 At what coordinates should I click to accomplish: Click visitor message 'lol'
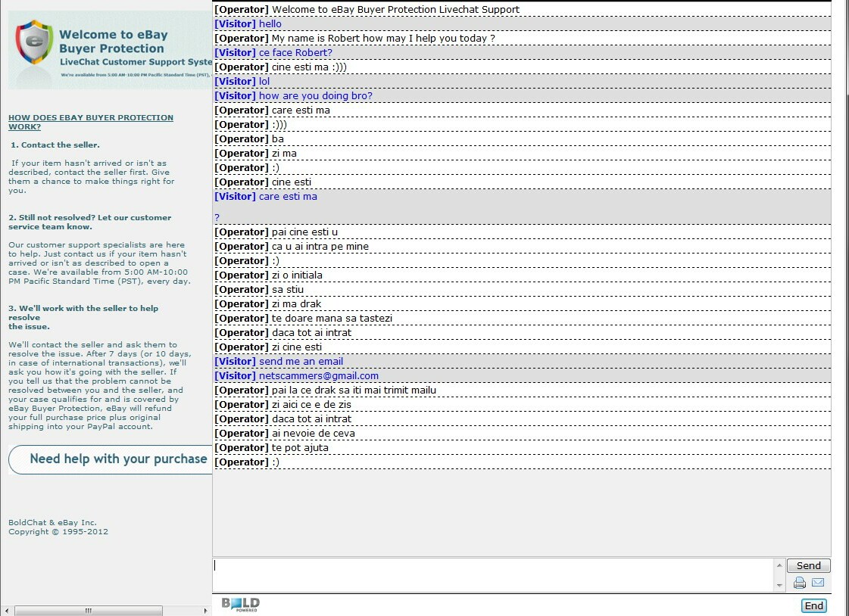pos(264,82)
